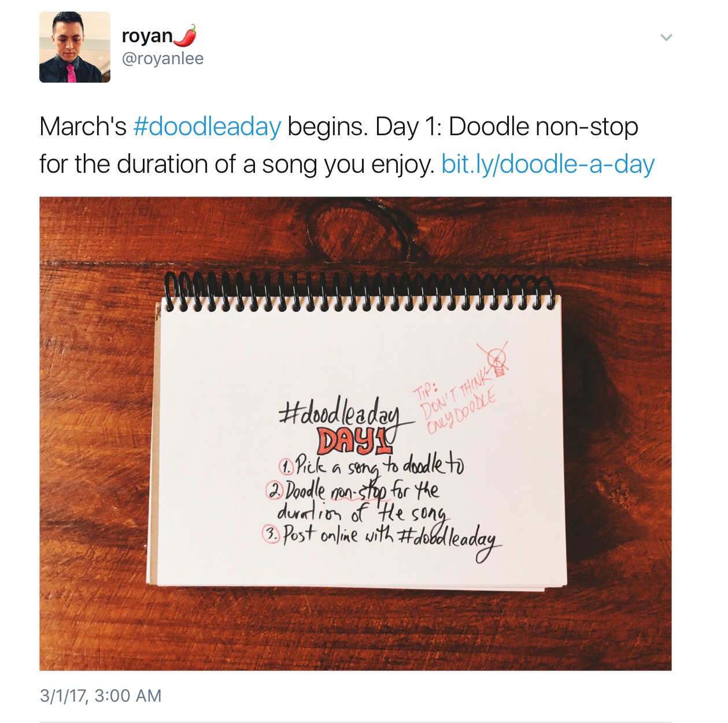Image resolution: width=728 pixels, height=723 pixels.
Task: Open the bit.ly/doodle-a-day link
Action: pos(548,164)
